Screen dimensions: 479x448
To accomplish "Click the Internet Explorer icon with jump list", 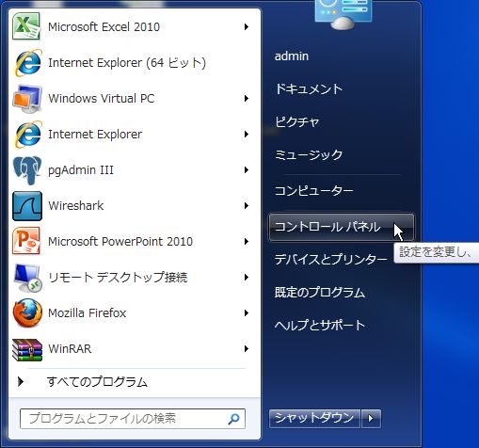I will (27, 134).
